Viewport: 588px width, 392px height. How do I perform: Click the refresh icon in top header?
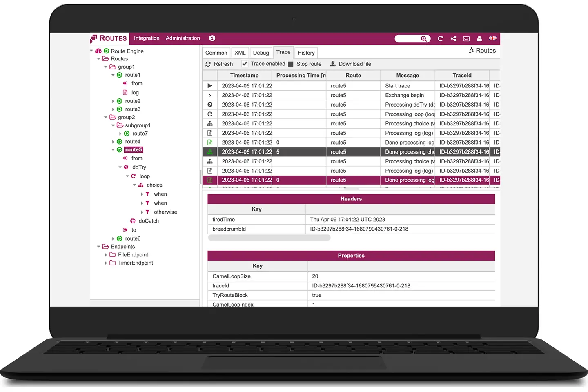tap(440, 39)
